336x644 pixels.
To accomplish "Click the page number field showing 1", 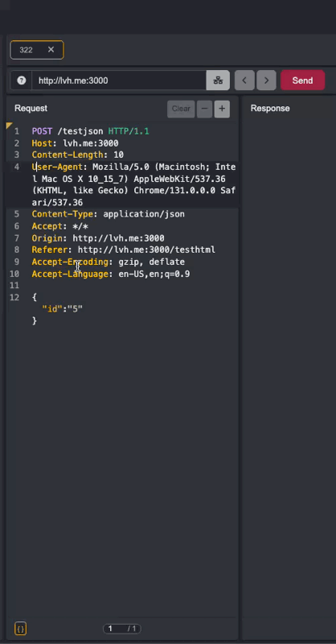I will click(x=110, y=629).
